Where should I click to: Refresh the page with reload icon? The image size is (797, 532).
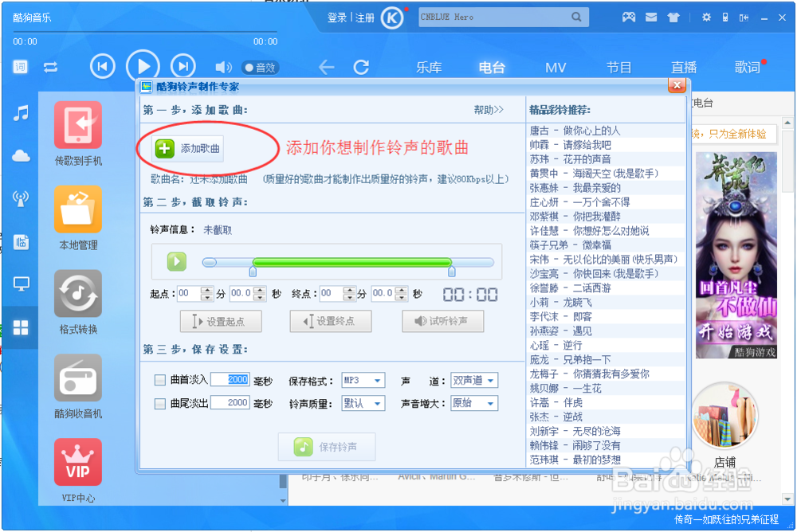click(361, 67)
